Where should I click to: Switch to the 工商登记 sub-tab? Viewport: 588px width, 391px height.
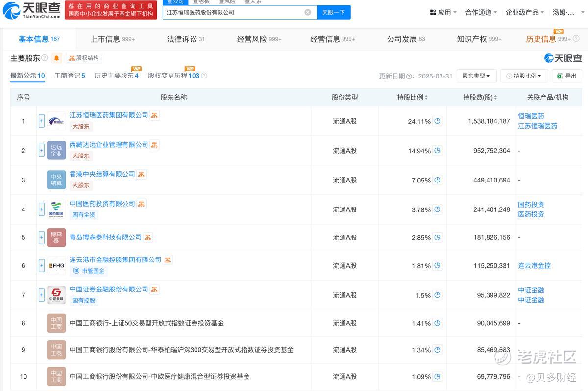tap(70, 76)
